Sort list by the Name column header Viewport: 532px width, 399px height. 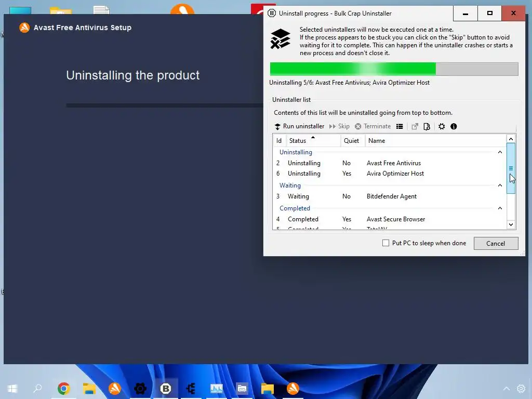click(x=436, y=140)
